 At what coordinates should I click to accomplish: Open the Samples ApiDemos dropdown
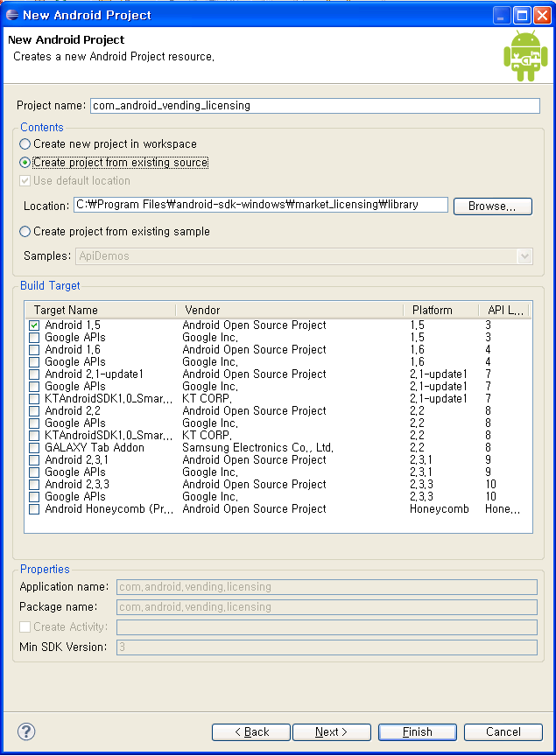pyautogui.click(x=524, y=256)
